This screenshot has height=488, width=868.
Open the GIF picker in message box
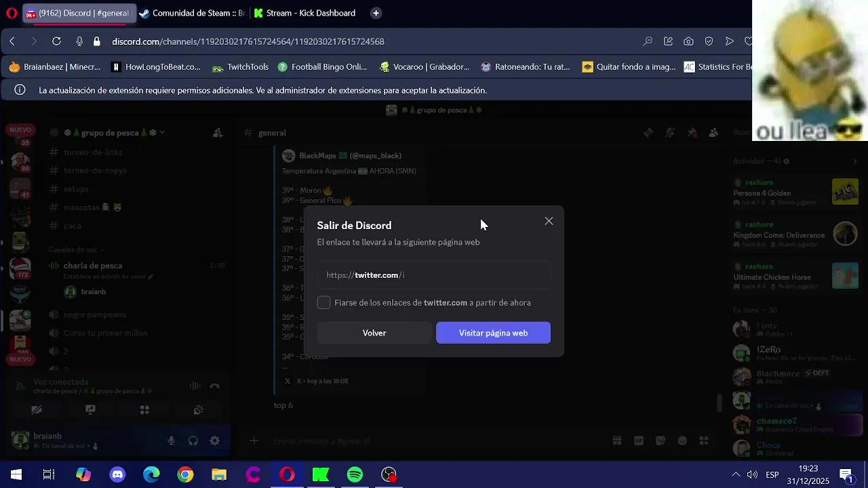639,441
